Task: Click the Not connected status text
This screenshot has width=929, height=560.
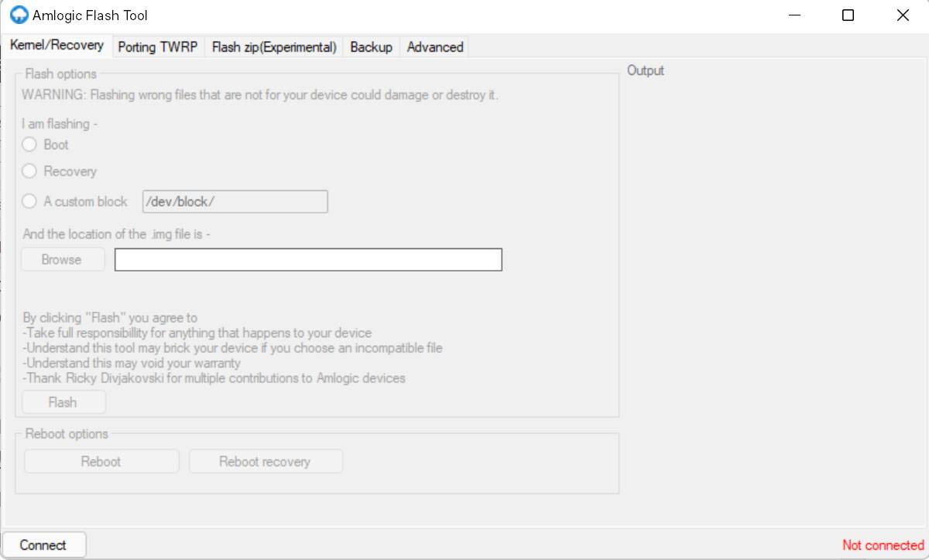Action: (x=882, y=545)
